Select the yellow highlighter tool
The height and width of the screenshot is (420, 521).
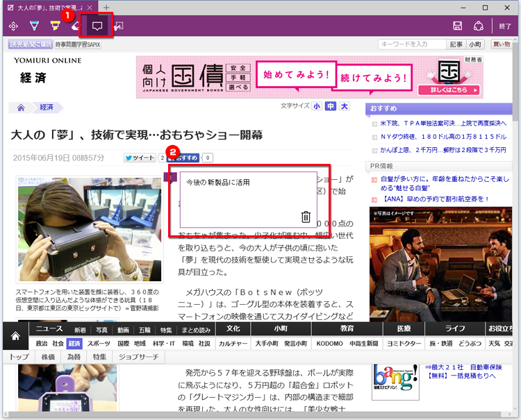pyautogui.click(x=54, y=26)
